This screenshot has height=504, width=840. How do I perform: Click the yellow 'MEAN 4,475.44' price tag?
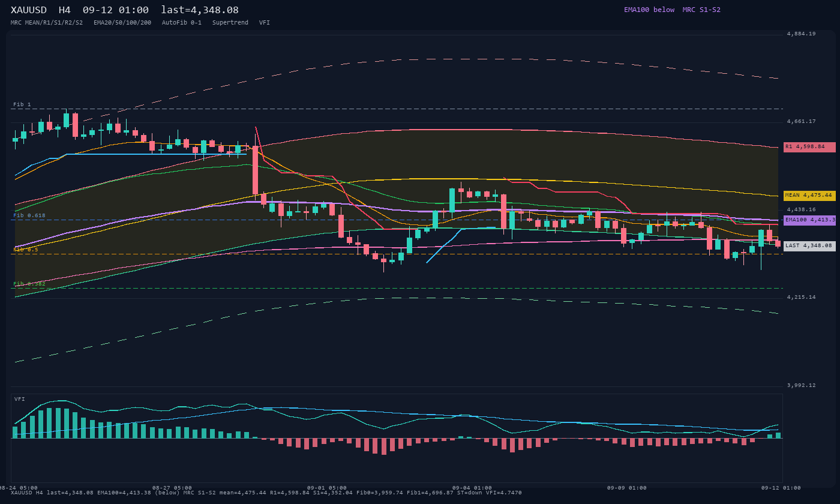click(809, 196)
